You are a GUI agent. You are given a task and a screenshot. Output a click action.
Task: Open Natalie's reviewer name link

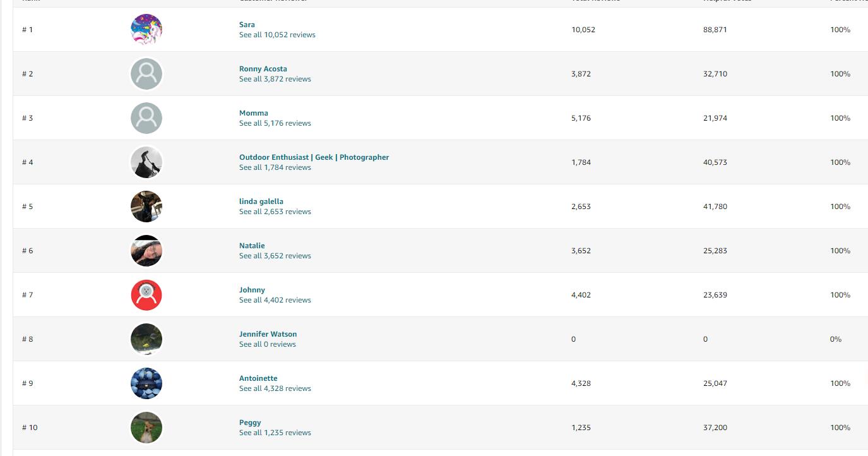click(x=252, y=246)
